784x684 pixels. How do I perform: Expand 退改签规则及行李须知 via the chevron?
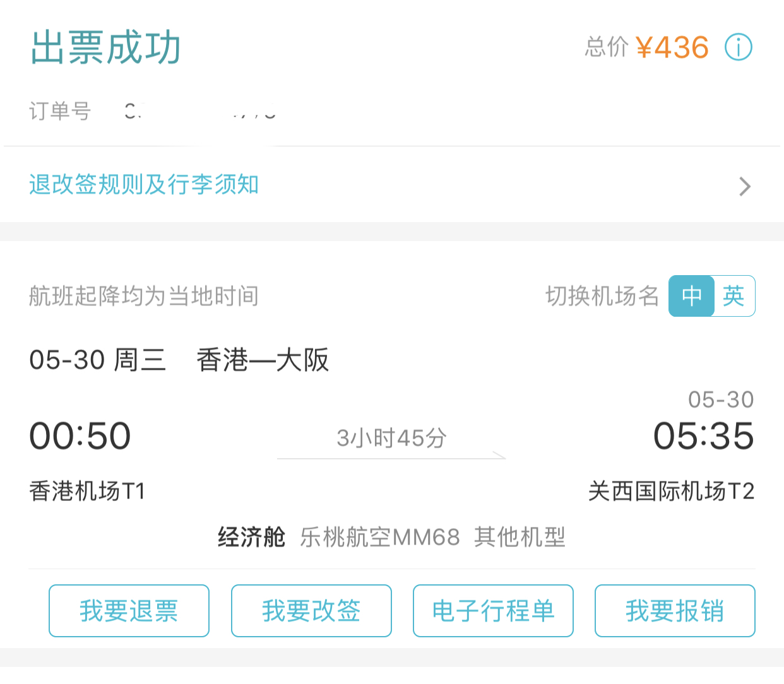click(x=745, y=186)
